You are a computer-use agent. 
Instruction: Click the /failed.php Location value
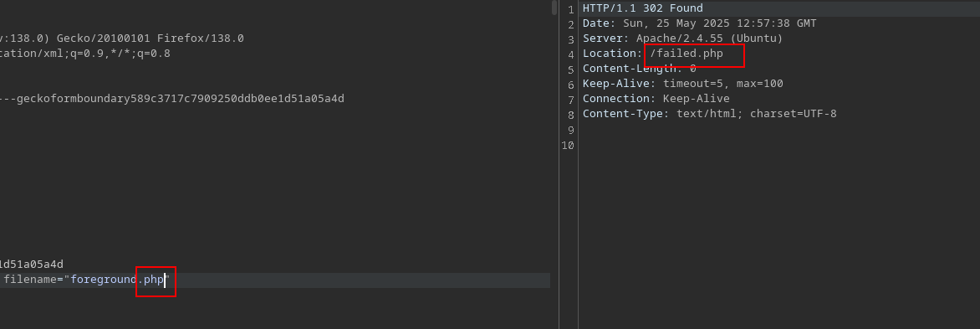point(687,54)
